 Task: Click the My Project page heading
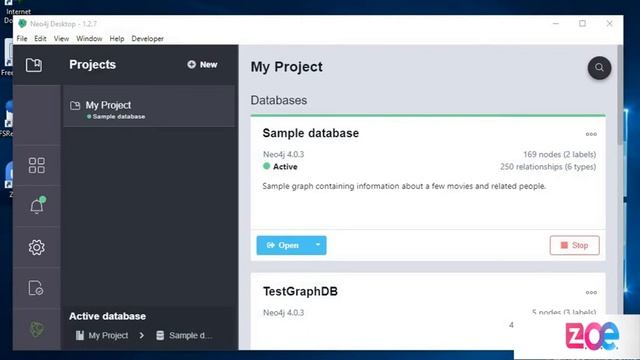coord(287,67)
